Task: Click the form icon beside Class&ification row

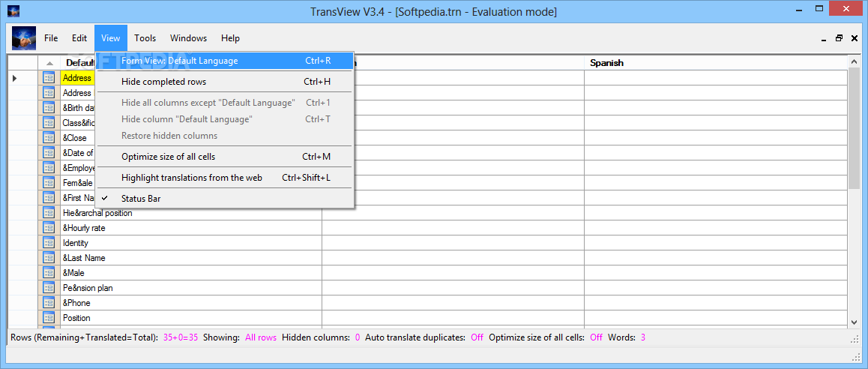Action: pyautogui.click(x=49, y=123)
